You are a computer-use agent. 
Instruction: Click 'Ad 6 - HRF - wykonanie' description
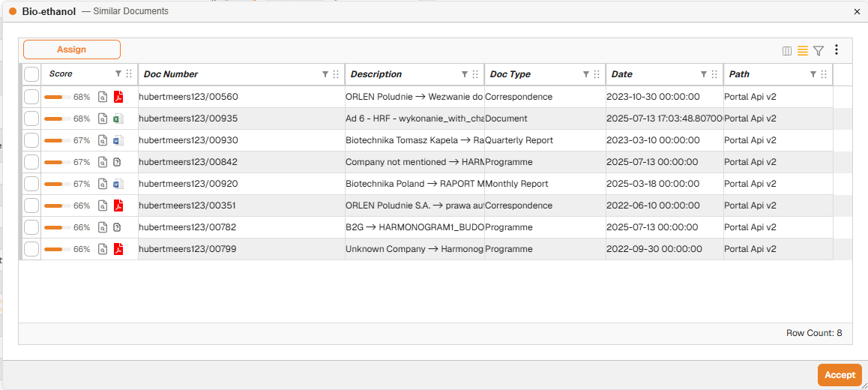pos(415,118)
